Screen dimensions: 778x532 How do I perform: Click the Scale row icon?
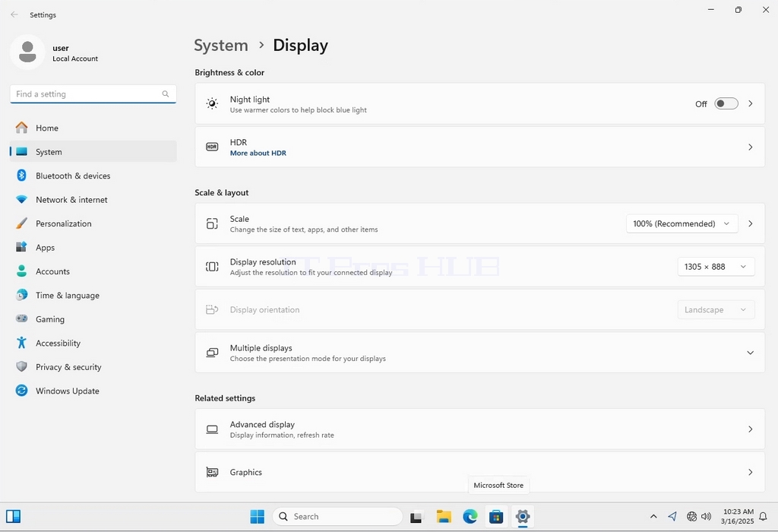click(212, 223)
